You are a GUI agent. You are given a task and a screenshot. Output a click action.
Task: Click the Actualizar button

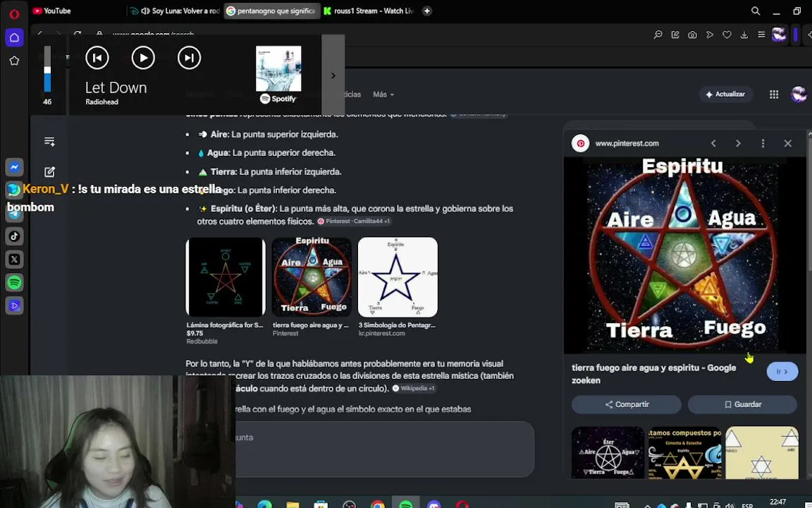click(x=725, y=95)
